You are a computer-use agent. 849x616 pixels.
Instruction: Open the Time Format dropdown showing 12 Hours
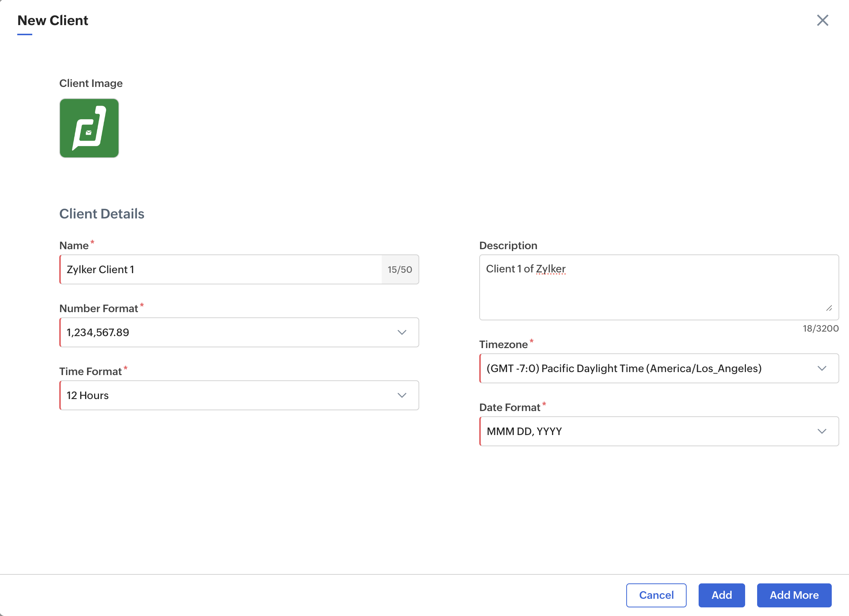pos(225,395)
